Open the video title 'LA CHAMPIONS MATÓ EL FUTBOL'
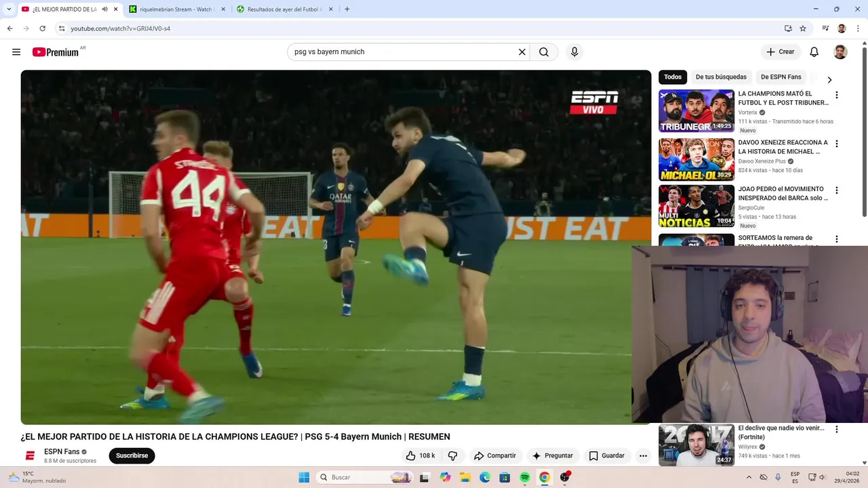This screenshot has height=488, width=868. point(783,98)
